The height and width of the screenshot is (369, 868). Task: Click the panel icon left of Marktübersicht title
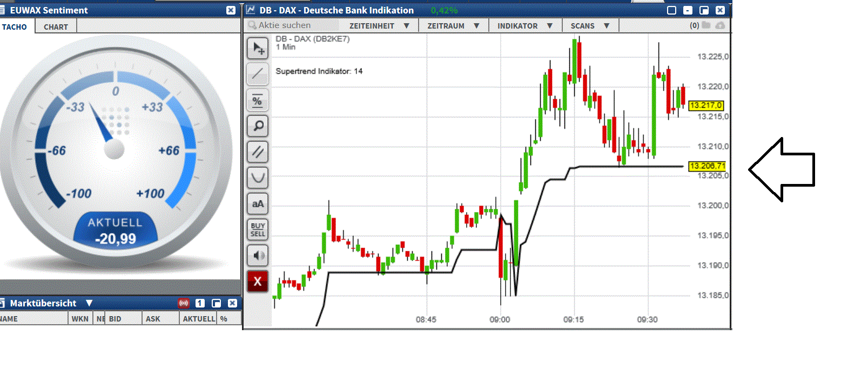pos(2,303)
